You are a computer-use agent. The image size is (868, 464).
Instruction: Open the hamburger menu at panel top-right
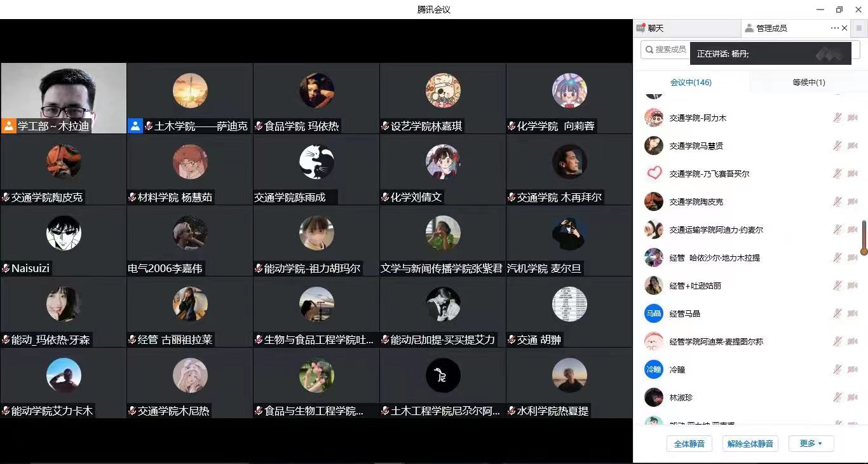pyautogui.click(x=859, y=28)
